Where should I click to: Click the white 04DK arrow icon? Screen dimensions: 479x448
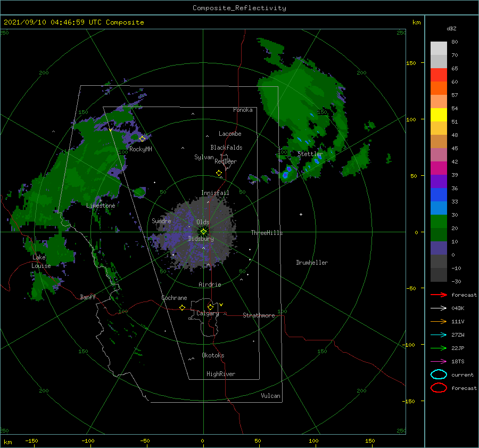[439, 308]
